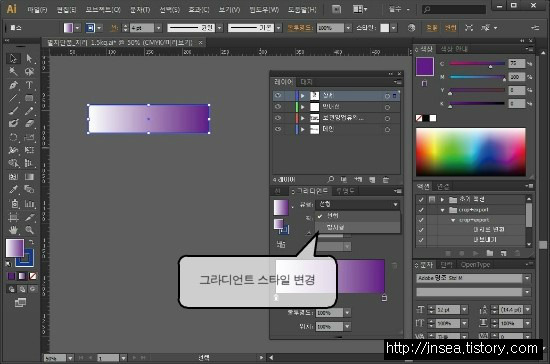Toggle visibility of the second layer
This screenshot has height=364, width=550.
coord(278,107)
